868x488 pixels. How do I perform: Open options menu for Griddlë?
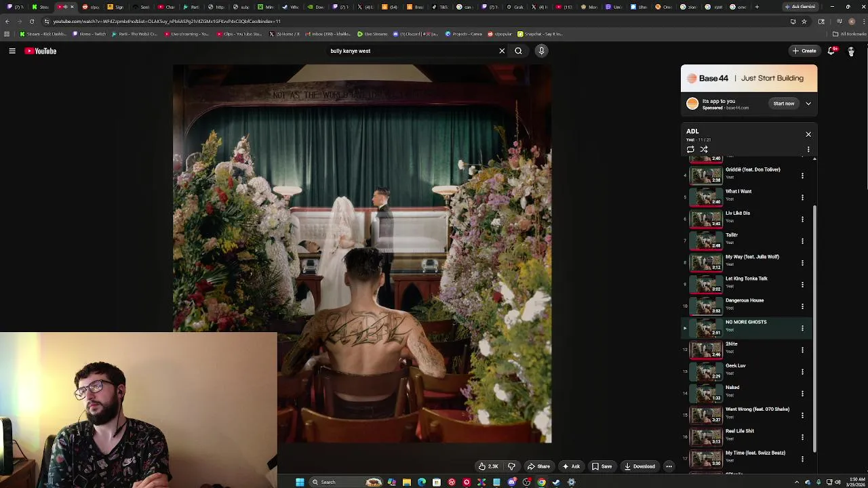[802, 176]
